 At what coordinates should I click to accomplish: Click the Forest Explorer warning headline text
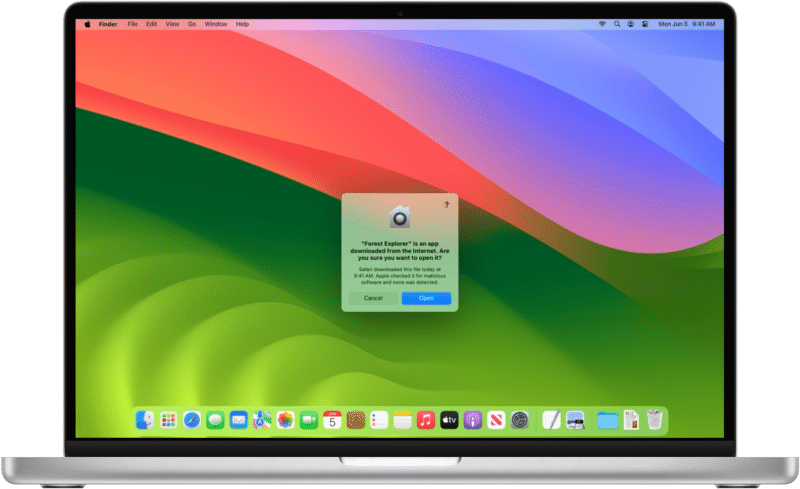point(399,251)
